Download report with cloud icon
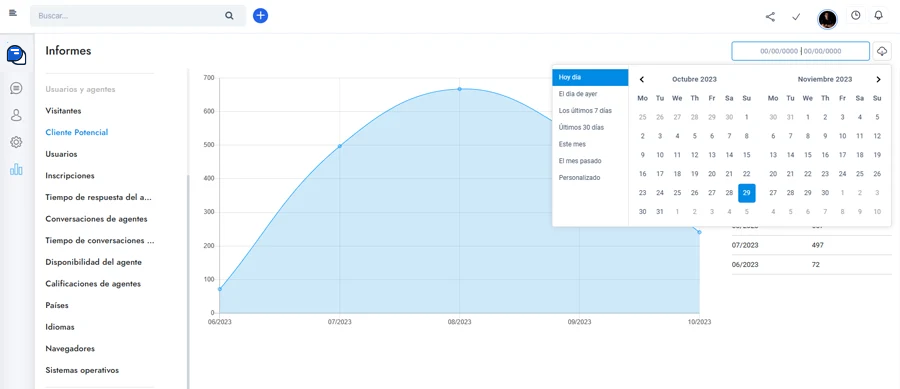Viewport: 900px width, 389px height. pos(882,51)
